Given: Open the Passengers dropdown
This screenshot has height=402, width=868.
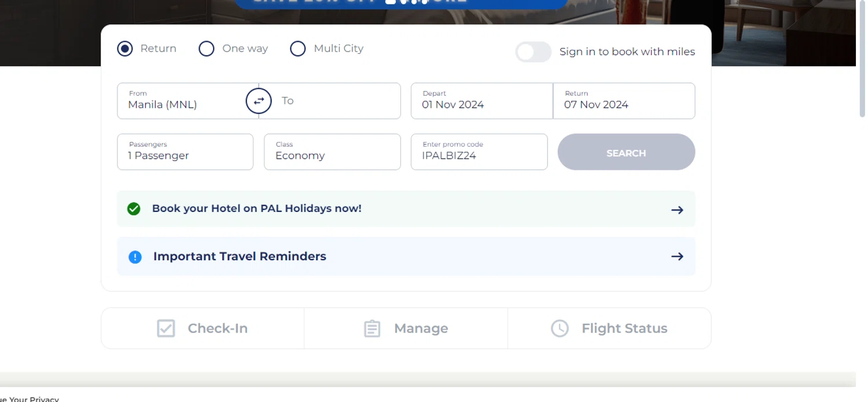Looking at the screenshot, I should 185,152.
